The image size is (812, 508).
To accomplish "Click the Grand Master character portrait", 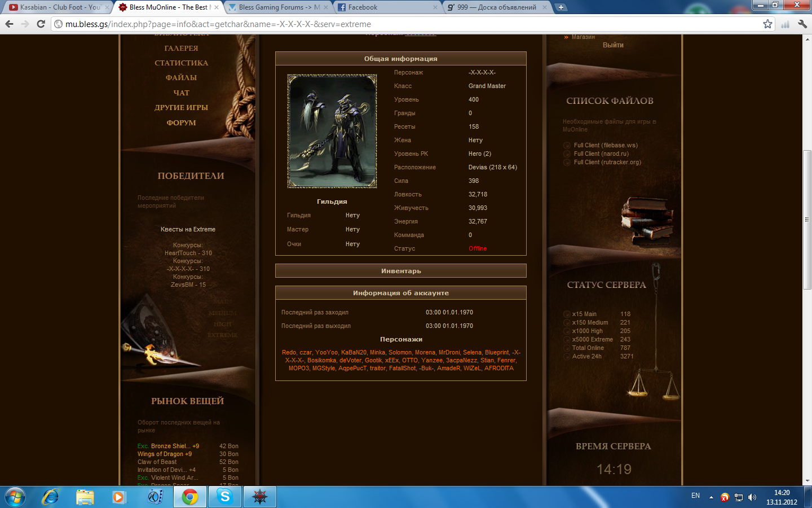I will (x=332, y=131).
